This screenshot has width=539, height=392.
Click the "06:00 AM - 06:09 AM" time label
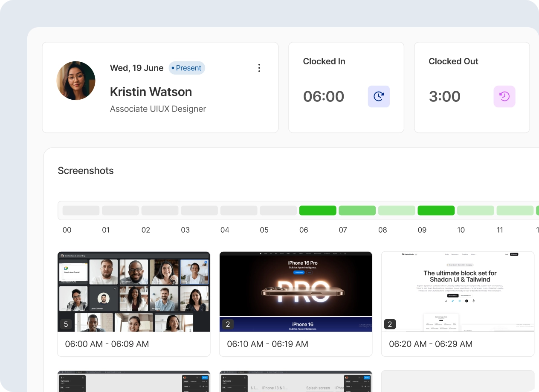pyautogui.click(x=107, y=344)
